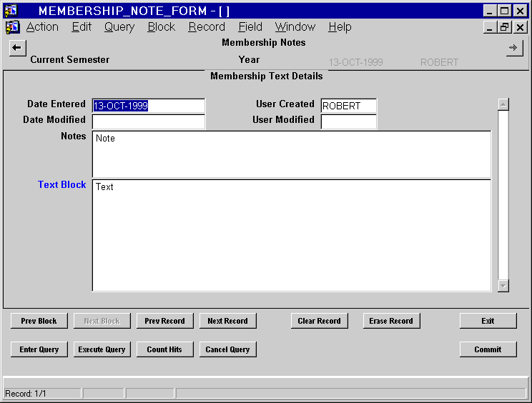Click the forward arrow icon at top right
The width and height of the screenshot is (532, 403).
pyautogui.click(x=514, y=48)
